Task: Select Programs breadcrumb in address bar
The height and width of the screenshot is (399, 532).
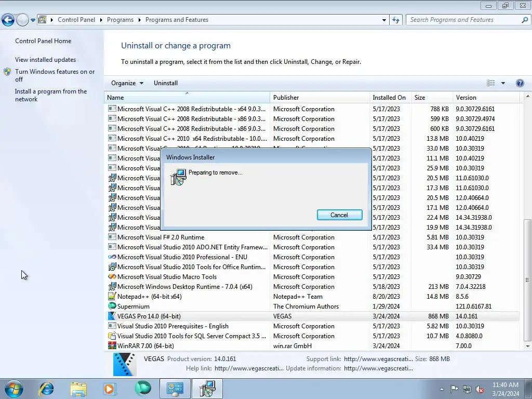Action: coord(120,20)
